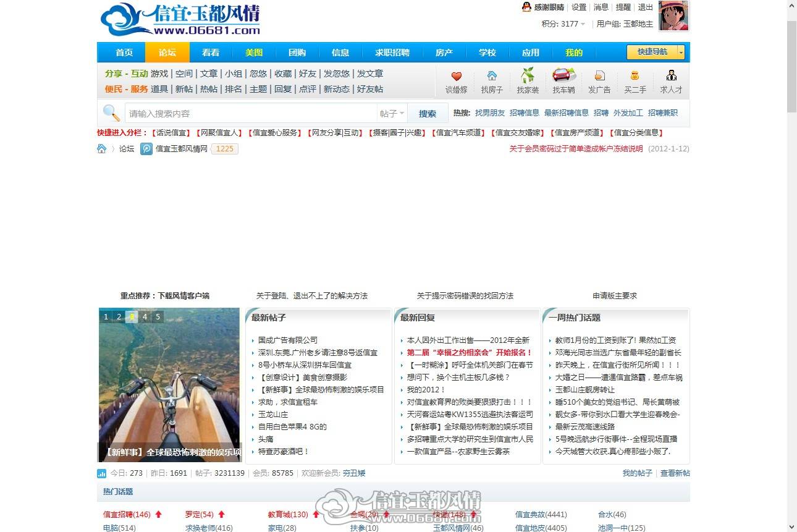Open reply 我的2012！
Image resolution: width=797 pixels, height=532 pixels.
(x=426, y=390)
